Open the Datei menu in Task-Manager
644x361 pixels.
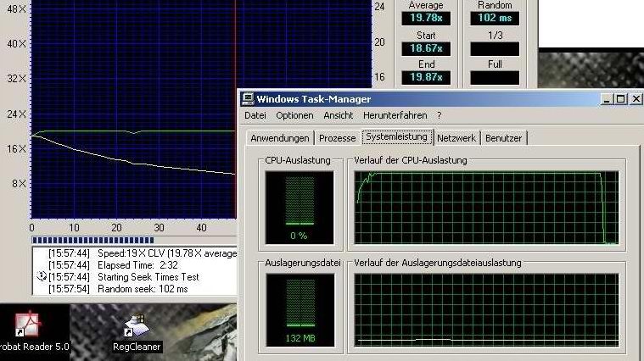click(255, 115)
